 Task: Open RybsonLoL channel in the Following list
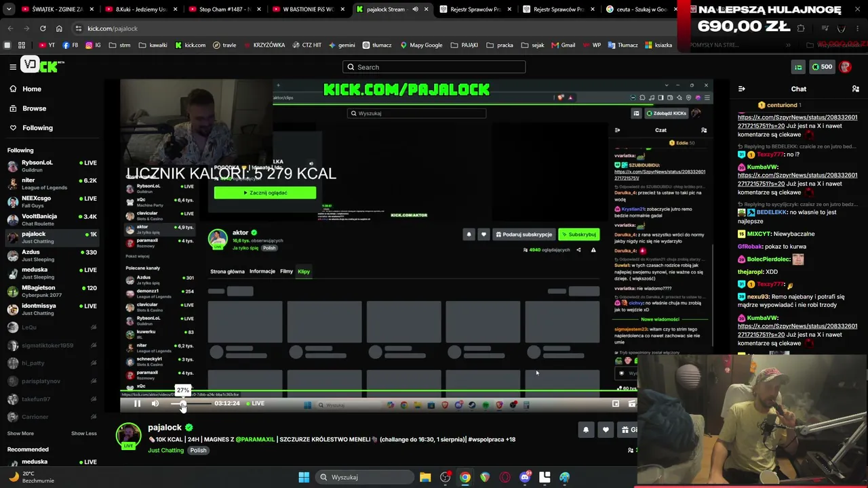pyautogui.click(x=52, y=166)
